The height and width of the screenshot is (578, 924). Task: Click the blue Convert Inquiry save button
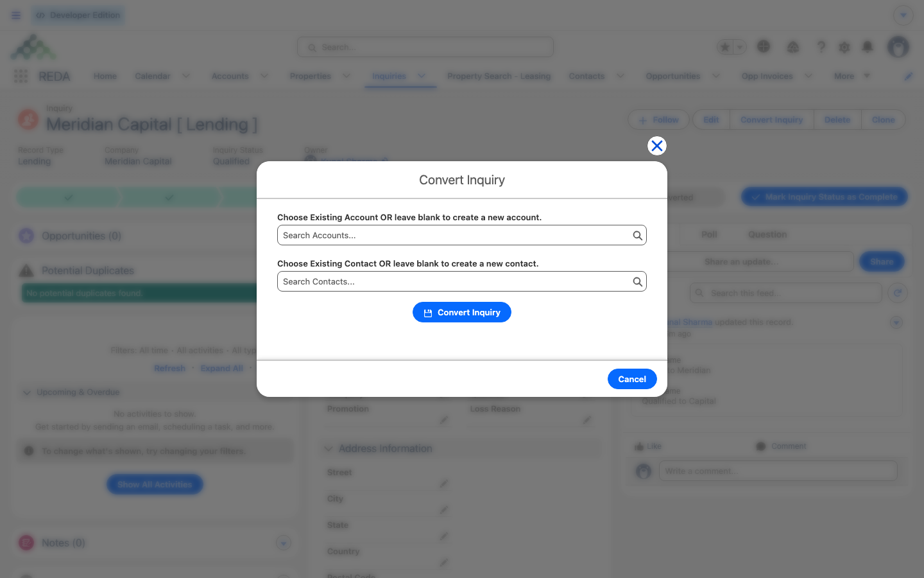point(462,312)
